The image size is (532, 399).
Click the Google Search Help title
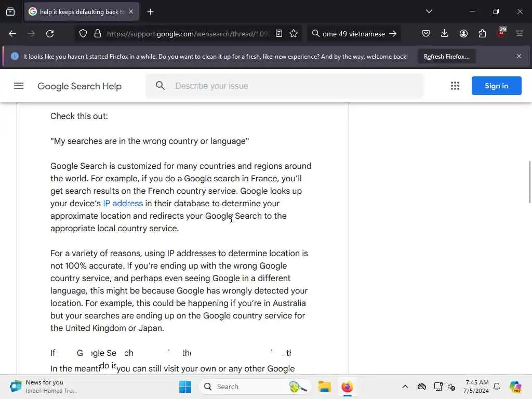[79, 86]
